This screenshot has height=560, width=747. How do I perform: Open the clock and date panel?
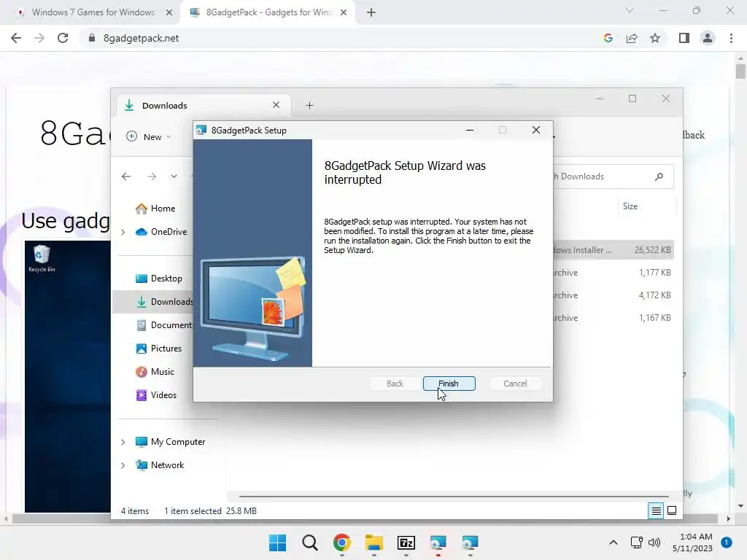tap(692, 542)
